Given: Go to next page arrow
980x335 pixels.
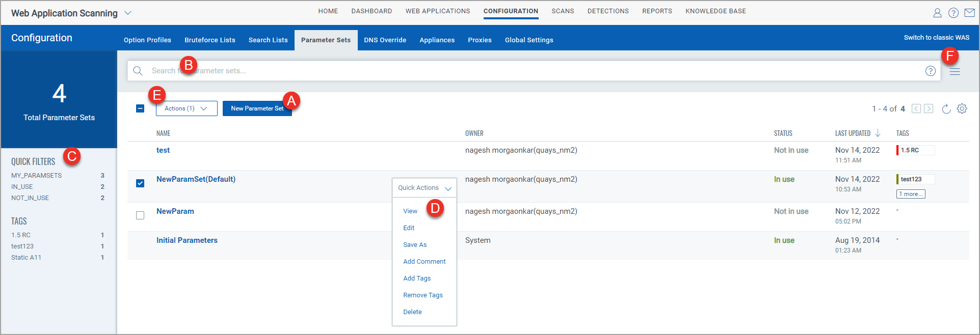Looking at the screenshot, I should [929, 108].
